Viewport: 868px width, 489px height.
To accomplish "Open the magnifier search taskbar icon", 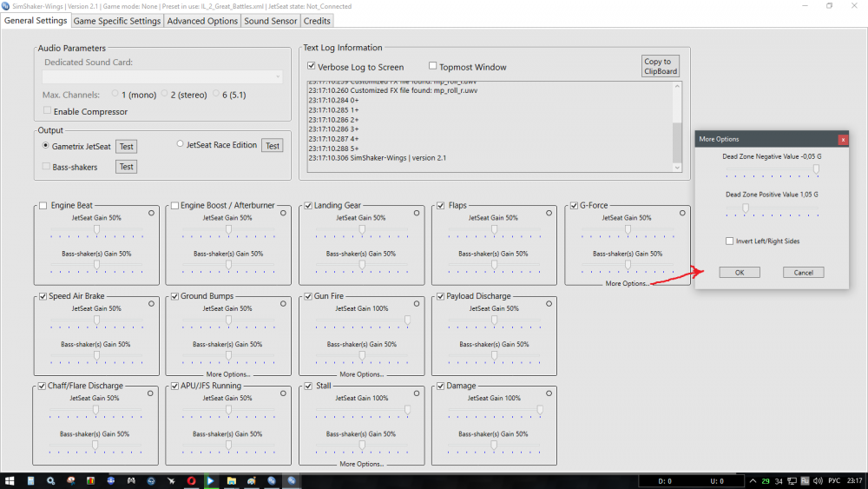I will tap(50, 480).
